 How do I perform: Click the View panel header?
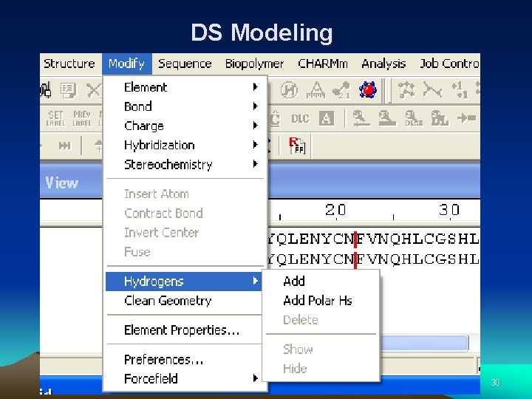[x=62, y=183]
